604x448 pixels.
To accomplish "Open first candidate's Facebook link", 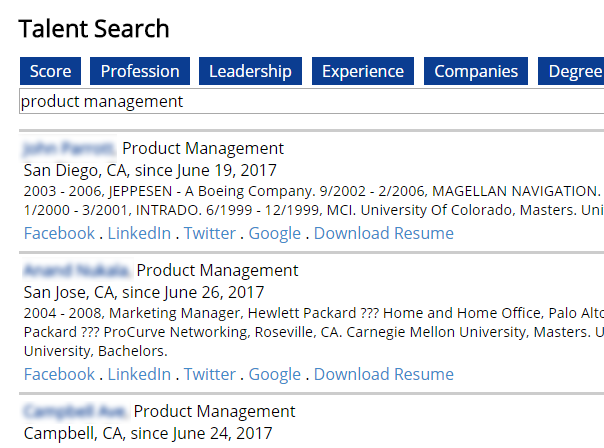I will (x=59, y=233).
